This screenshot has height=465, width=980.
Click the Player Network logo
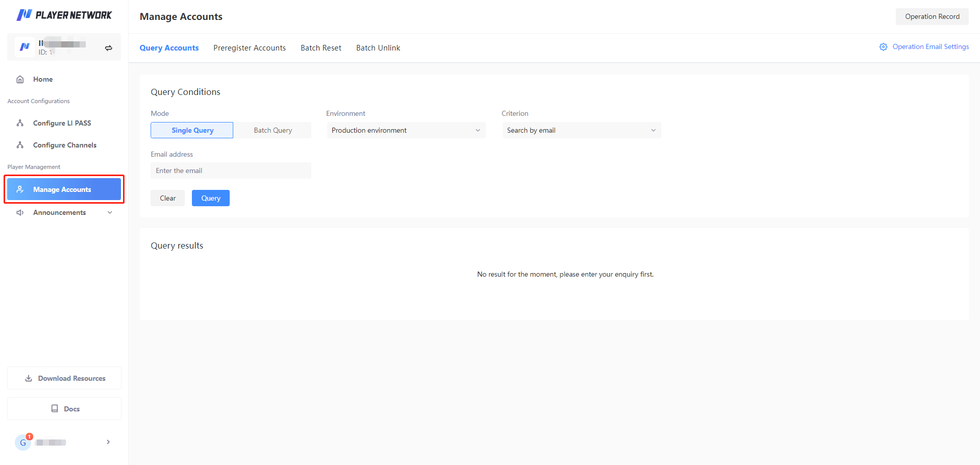pyautogui.click(x=64, y=15)
